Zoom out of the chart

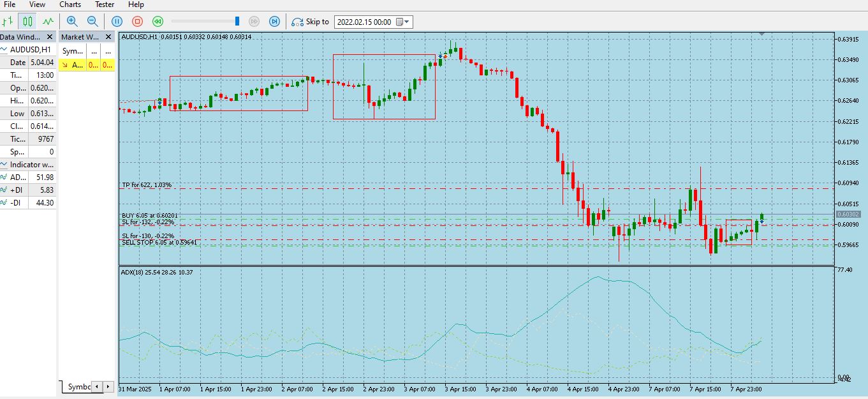click(92, 21)
